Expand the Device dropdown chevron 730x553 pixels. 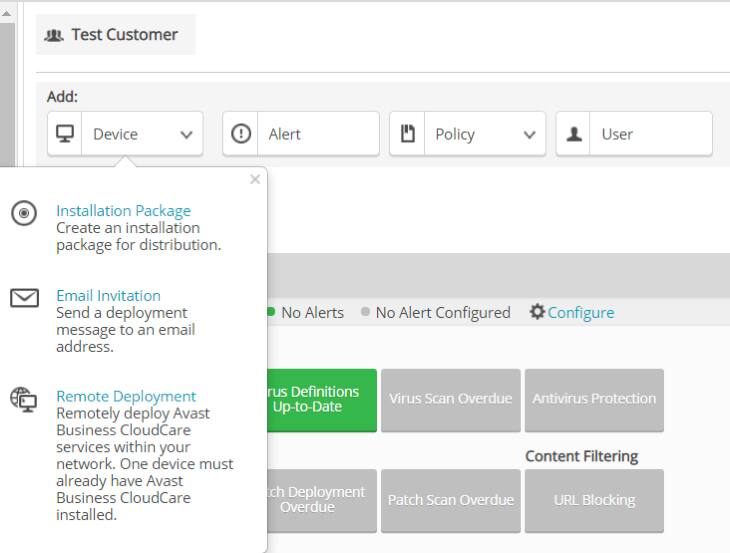[x=185, y=135]
